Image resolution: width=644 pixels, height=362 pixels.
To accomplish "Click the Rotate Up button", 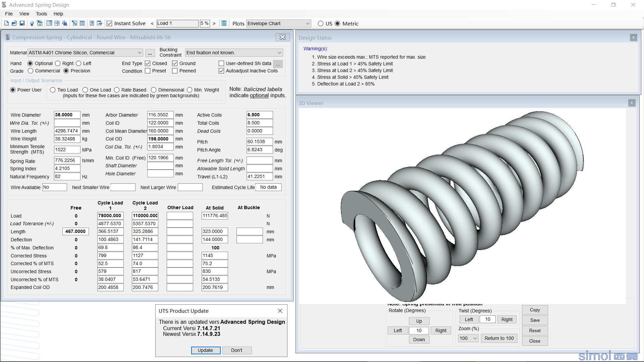I will (x=419, y=321).
